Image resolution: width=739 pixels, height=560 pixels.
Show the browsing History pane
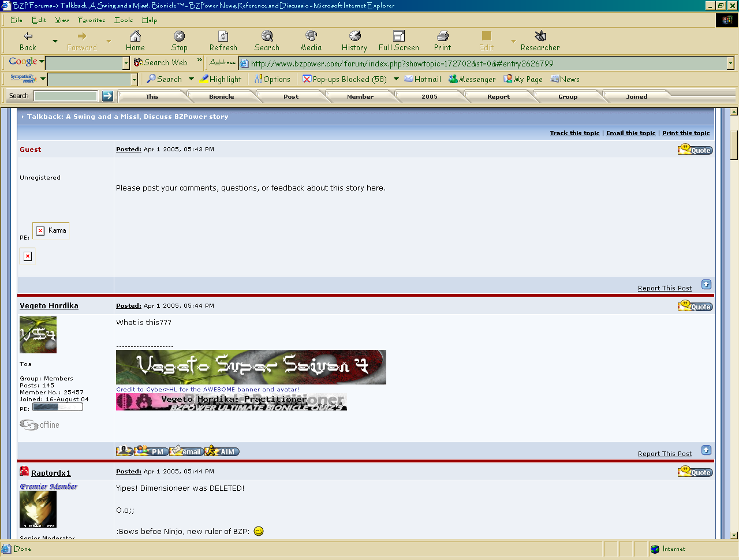click(x=354, y=41)
